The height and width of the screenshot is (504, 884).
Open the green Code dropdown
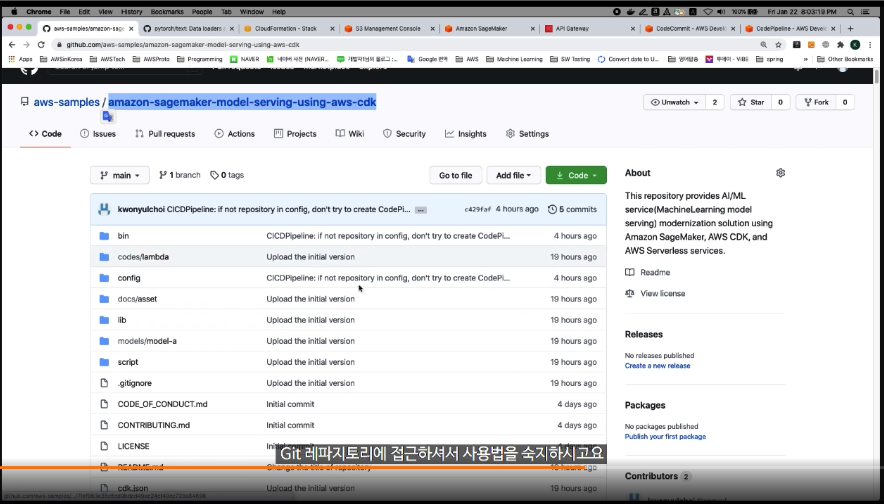[x=576, y=175]
